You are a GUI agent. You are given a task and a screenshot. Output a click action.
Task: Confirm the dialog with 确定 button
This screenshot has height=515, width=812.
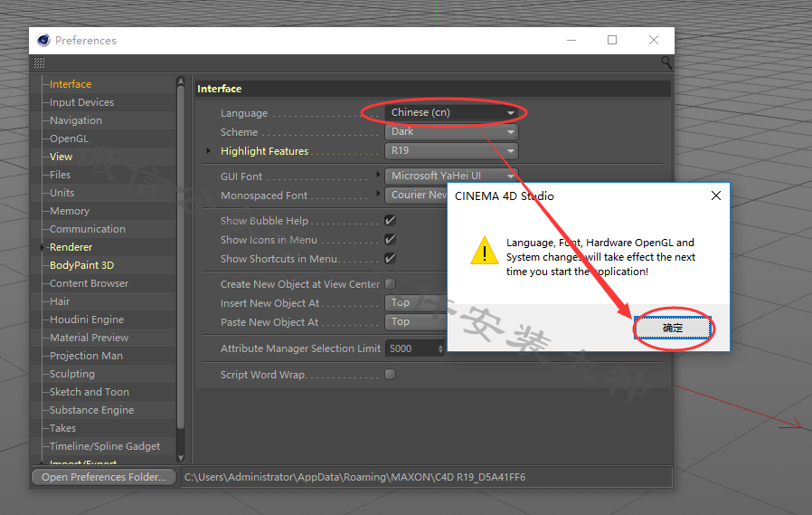(x=673, y=328)
